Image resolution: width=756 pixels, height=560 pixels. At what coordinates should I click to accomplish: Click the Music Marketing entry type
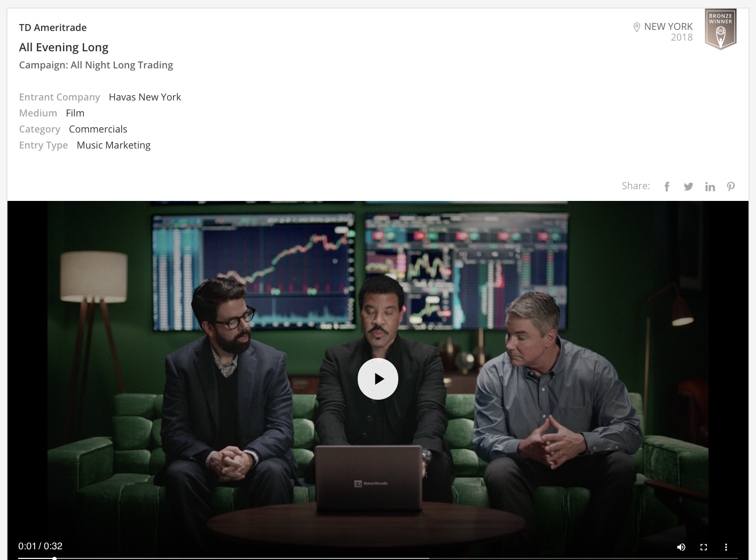pyautogui.click(x=114, y=145)
